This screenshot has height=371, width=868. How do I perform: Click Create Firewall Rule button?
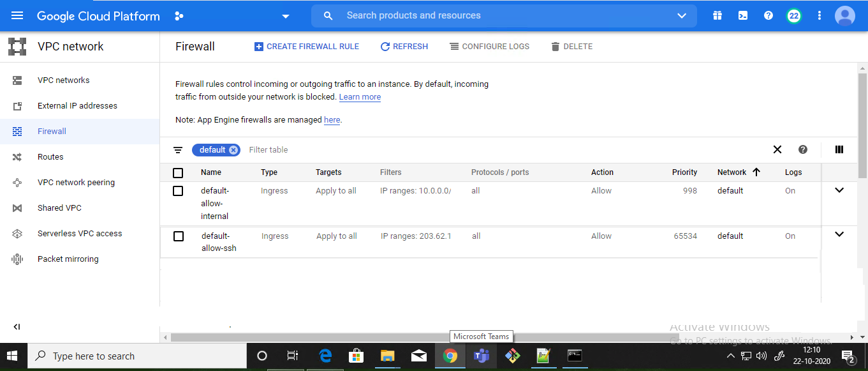coord(307,47)
